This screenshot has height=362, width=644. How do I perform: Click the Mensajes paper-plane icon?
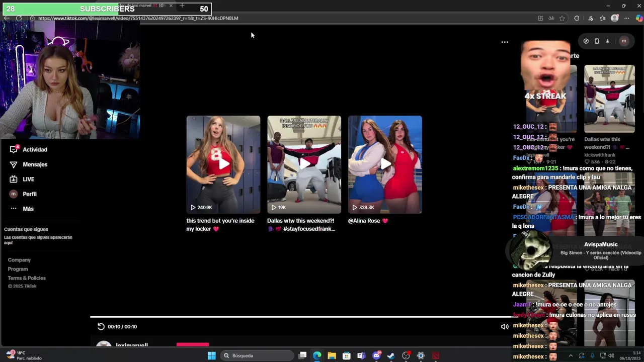pyautogui.click(x=14, y=164)
